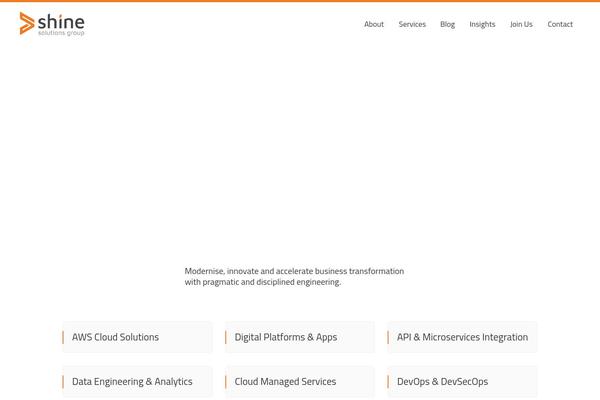600x400 pixels.
Task: Click API & Microservices Integration service card
Action: (462, 337)
